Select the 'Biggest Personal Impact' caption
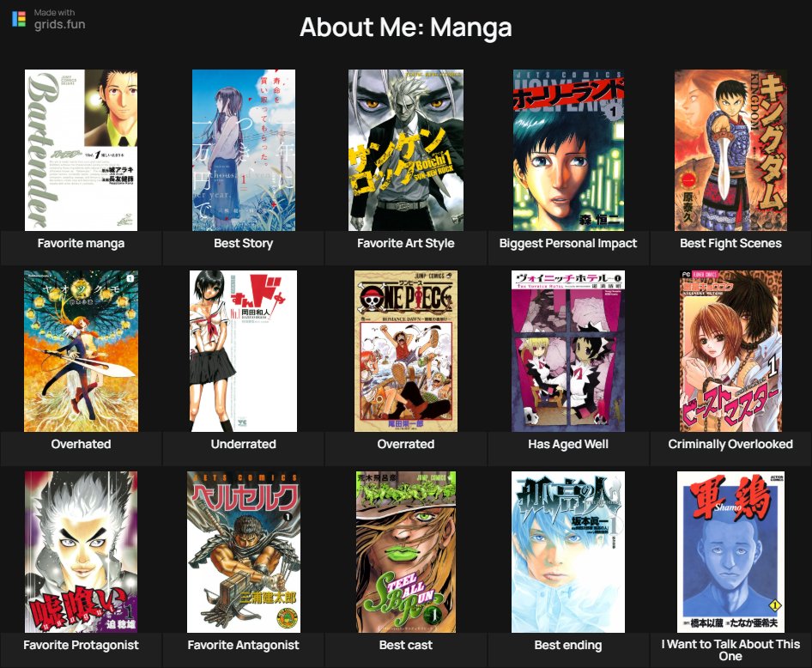The height and width of the screenshot is (668, 812). pos(568,243)
